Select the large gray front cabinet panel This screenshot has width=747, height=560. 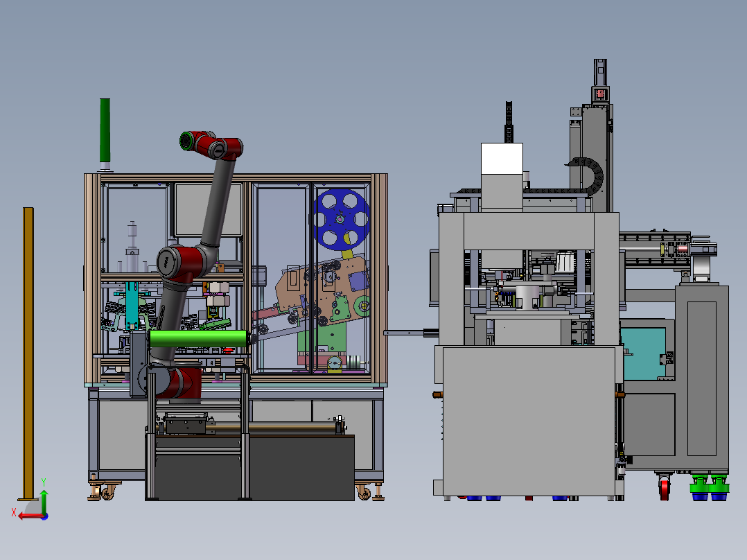(529, 421)
